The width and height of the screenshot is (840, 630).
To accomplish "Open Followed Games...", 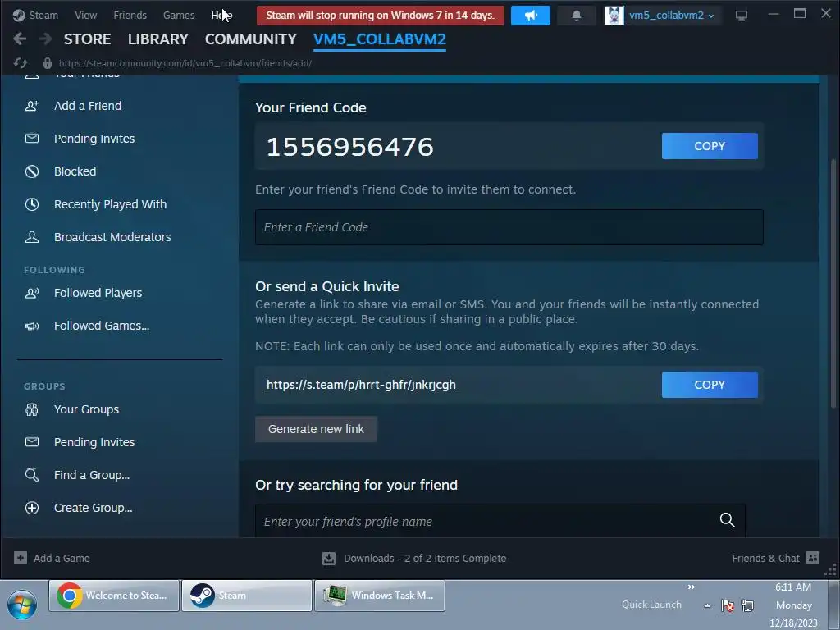I will [x=102, y=326].
